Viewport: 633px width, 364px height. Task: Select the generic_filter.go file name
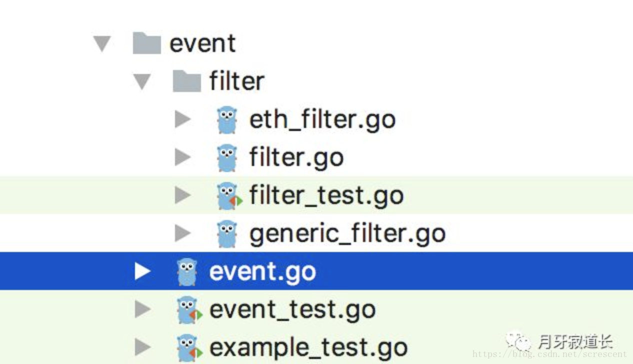tap(347, 234)
